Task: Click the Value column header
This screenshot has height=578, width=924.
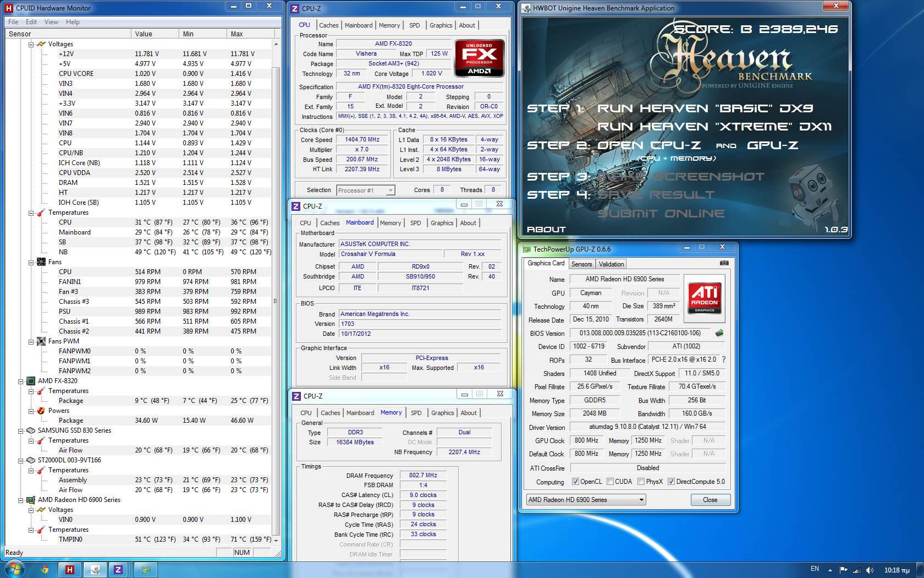Action: point(156,34)
